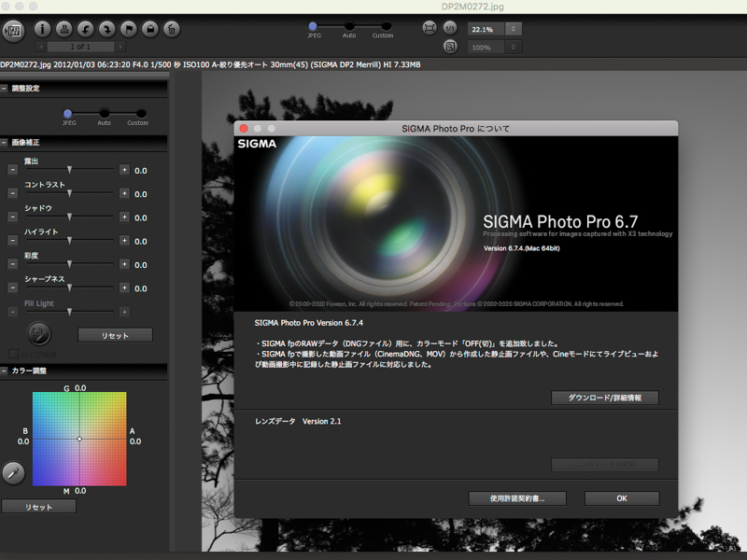This screenshot has height=560, width=747.
Task: Click the 露出 slider handle
Action: [69, 170]
